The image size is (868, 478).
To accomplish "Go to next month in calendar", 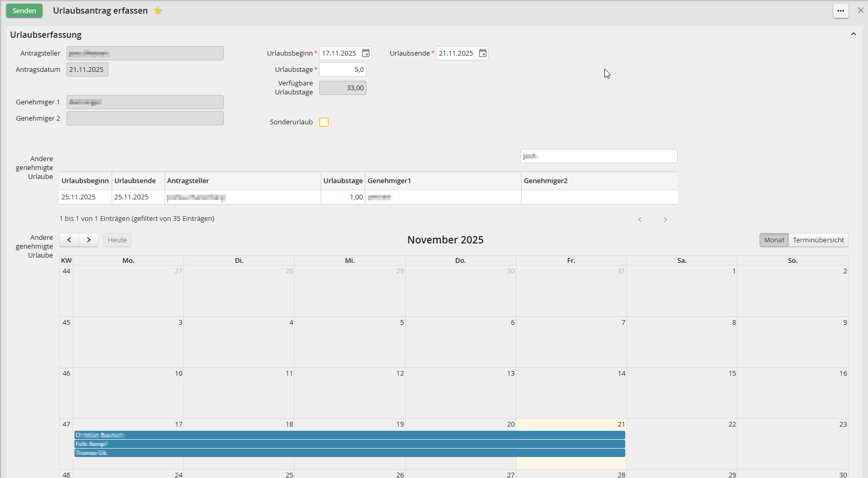I will point(89,240).
